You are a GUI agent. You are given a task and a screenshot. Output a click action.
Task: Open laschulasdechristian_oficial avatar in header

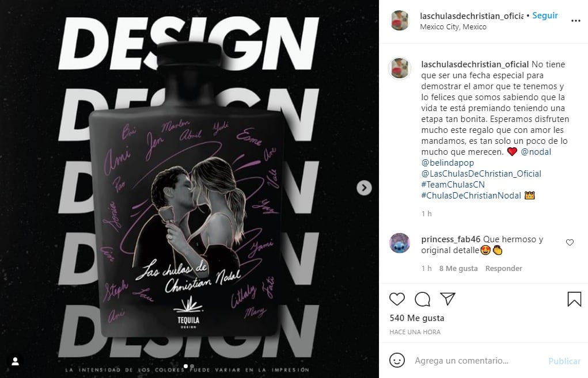(400, 21)
